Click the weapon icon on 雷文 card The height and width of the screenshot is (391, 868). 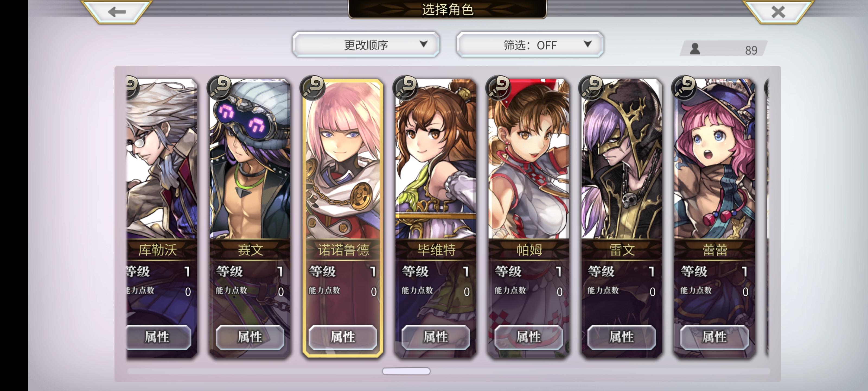pos(591,87)
